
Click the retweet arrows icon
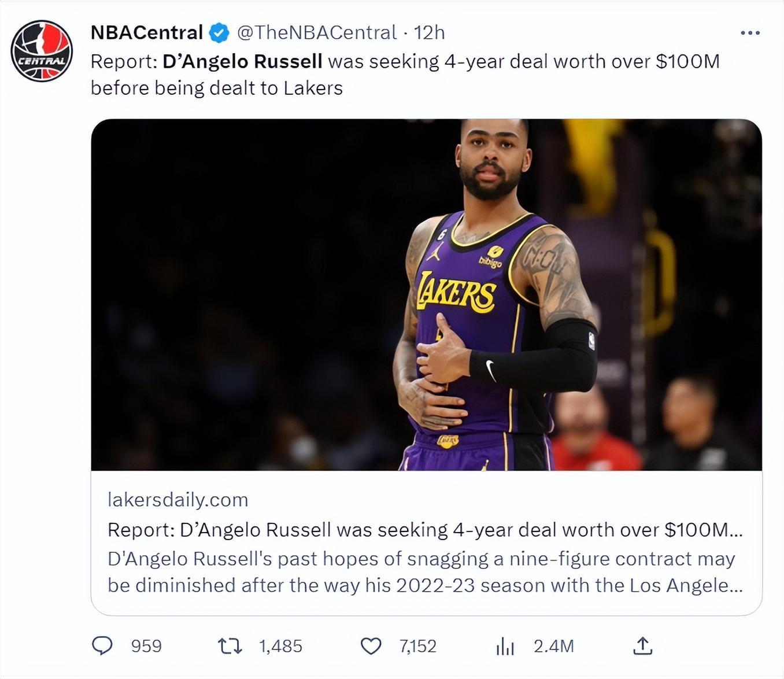coord(230,645)
